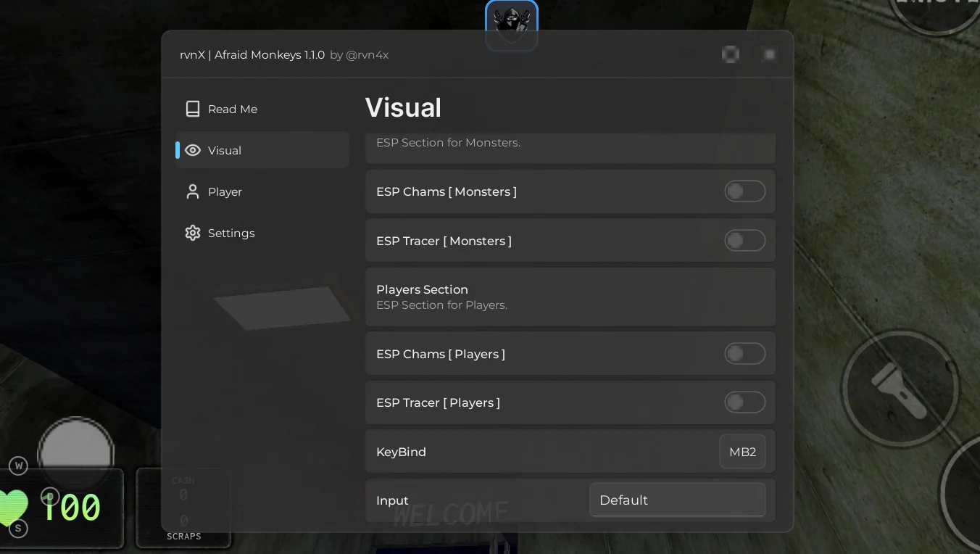Image resolution: width=980 pixels, height=554 pixels.
Task: Enable ESP Chams for Monsters
Action: click(745, 191)
